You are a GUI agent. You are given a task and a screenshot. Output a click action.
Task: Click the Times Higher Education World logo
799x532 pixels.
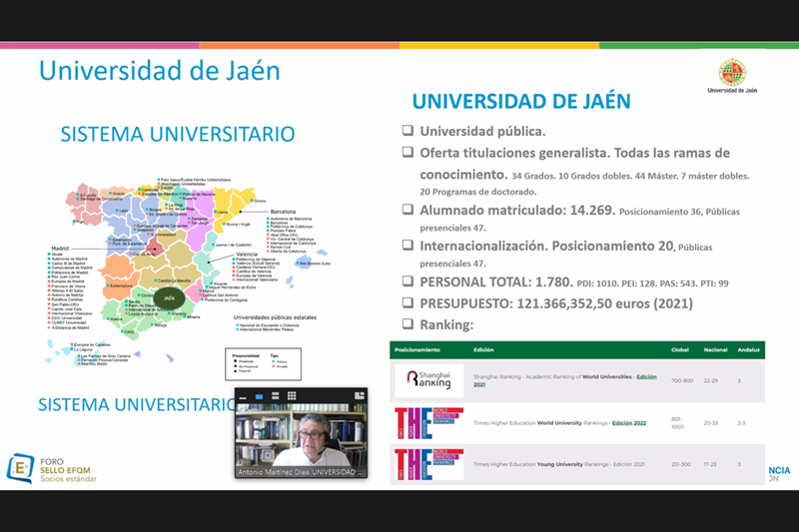428,423
